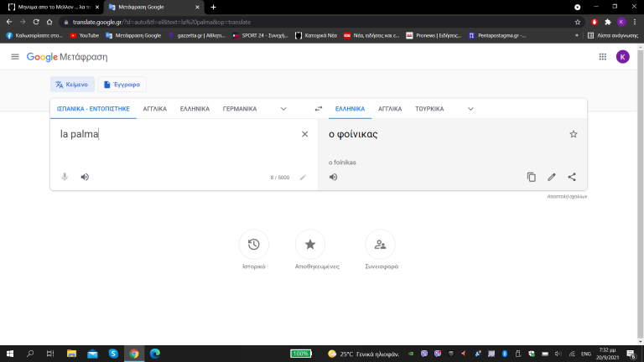Open the main hamburger menu
The height and width of the screenshot is (362, 644).
15,56
